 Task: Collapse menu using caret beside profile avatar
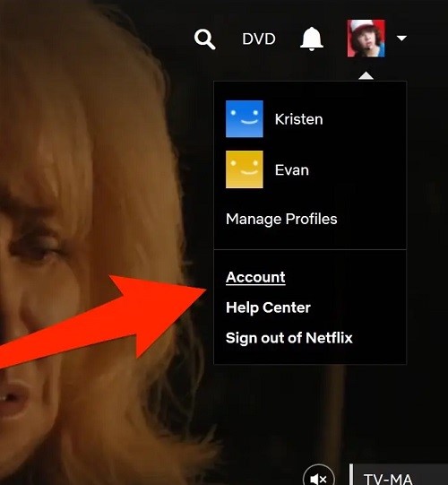point(401,38)
